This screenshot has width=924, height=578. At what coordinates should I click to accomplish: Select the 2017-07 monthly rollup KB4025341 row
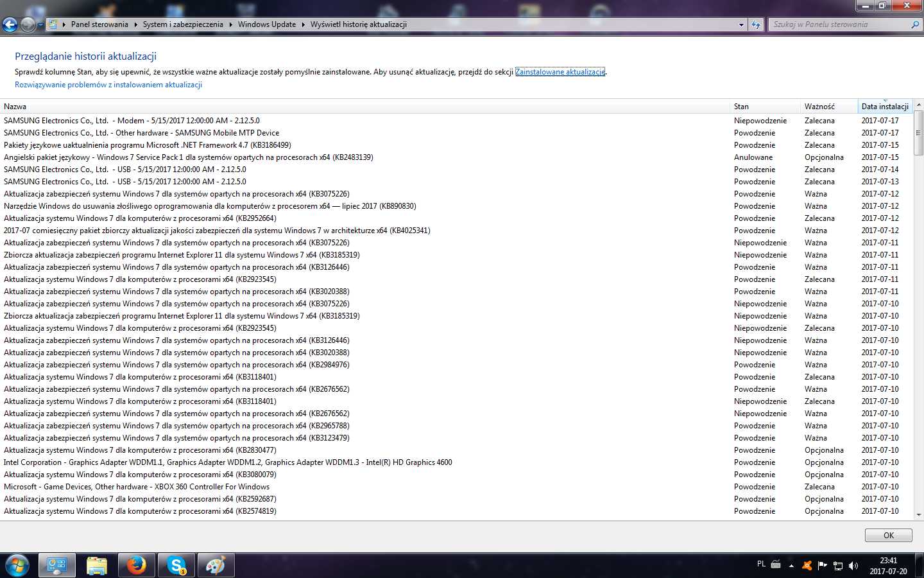click(456, 231)
